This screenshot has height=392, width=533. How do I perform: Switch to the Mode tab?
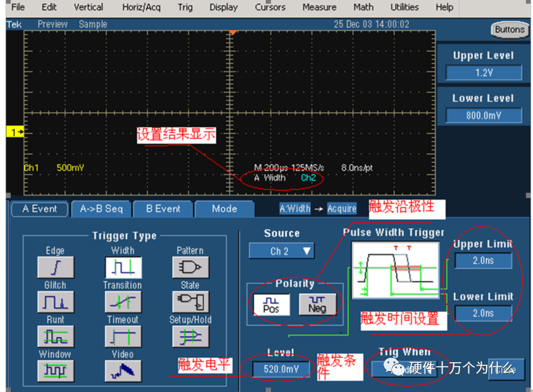225,209
